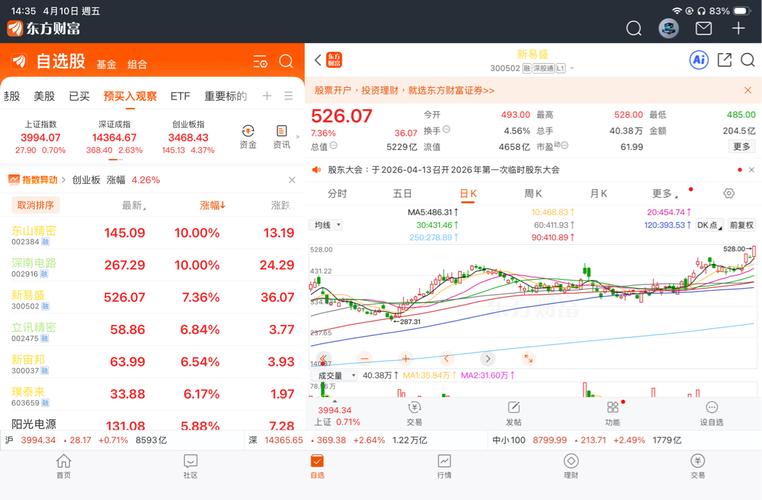762x500 pixels.
Task: Open the 股东大会 announcement notice
Action: pyautogui.click(x=444, y=170)
